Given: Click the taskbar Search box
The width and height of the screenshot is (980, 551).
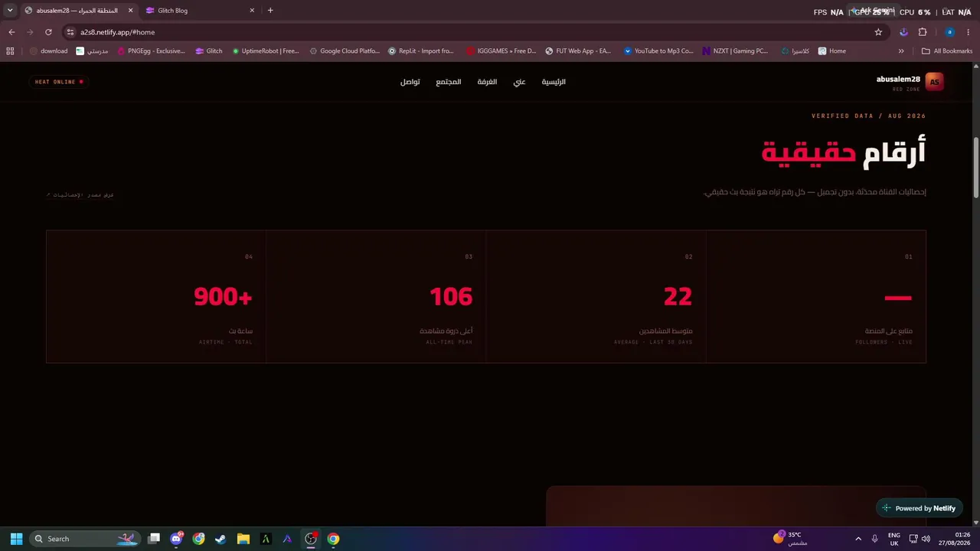Looking at the screenshot, I should click(x=84, y=539).
